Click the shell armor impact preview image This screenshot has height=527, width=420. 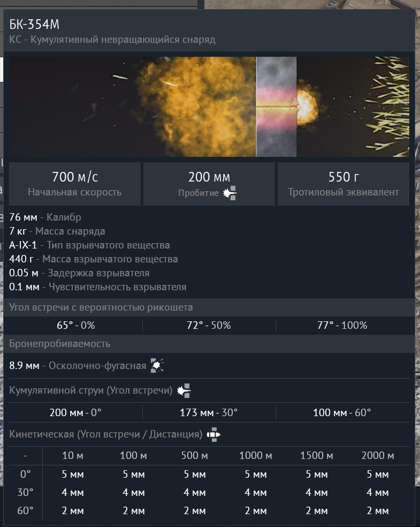pyautogui.click(x=209, y=107)
